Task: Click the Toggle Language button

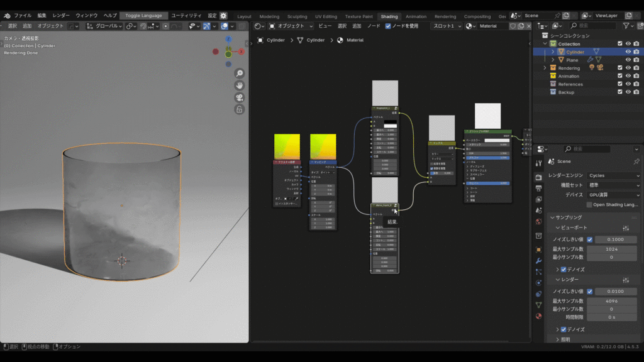Action: (143, 15)
